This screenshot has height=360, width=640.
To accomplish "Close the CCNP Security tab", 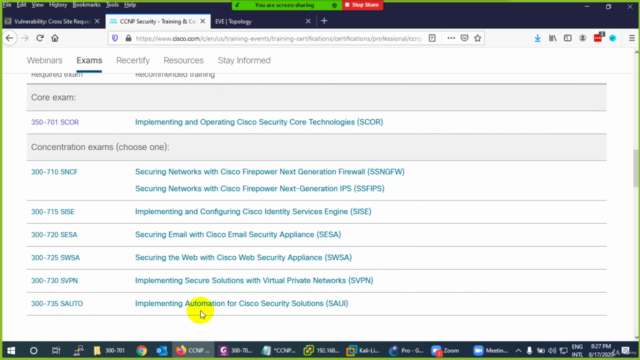I will (203, 21).
